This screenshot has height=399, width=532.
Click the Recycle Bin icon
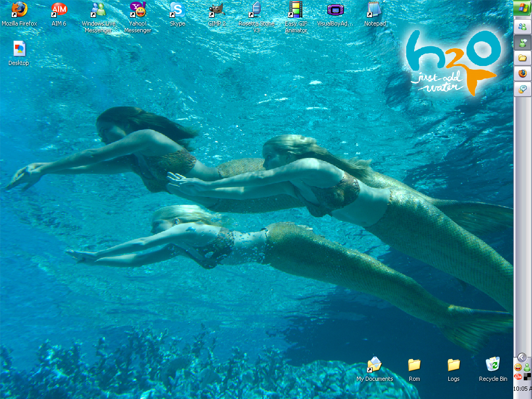(x=493, y=369)
